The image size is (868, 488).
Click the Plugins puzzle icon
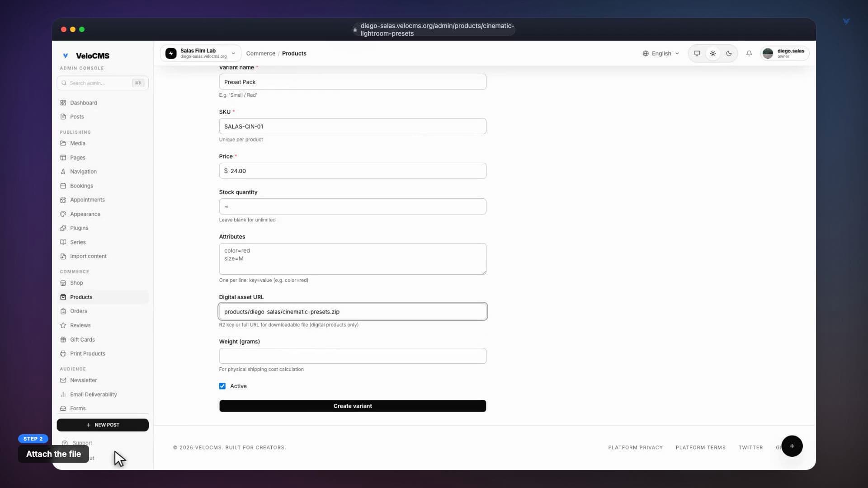tap(63, 228)
